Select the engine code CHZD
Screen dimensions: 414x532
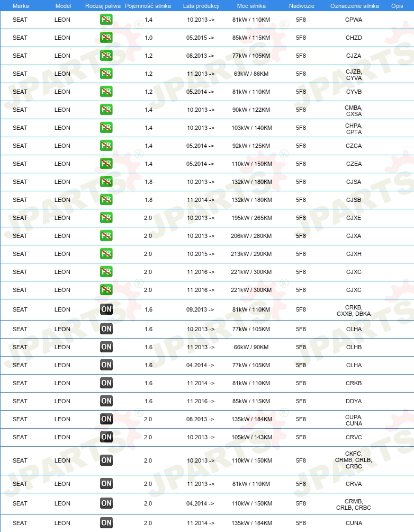(354, 38)
